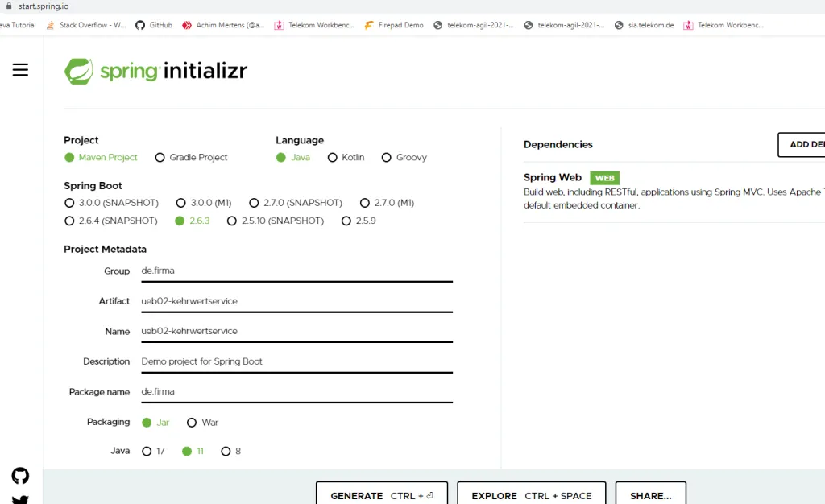Click the EXPLORE button

(532, 494)
